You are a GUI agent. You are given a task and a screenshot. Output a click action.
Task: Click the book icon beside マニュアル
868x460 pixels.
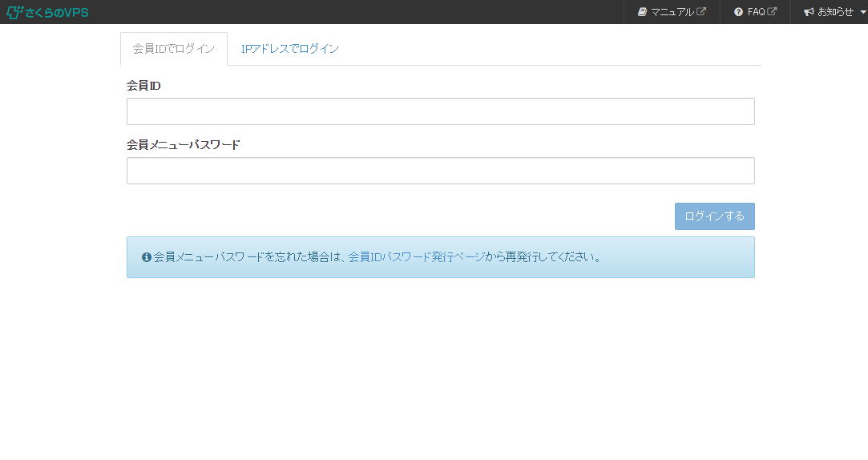point(642,12)
